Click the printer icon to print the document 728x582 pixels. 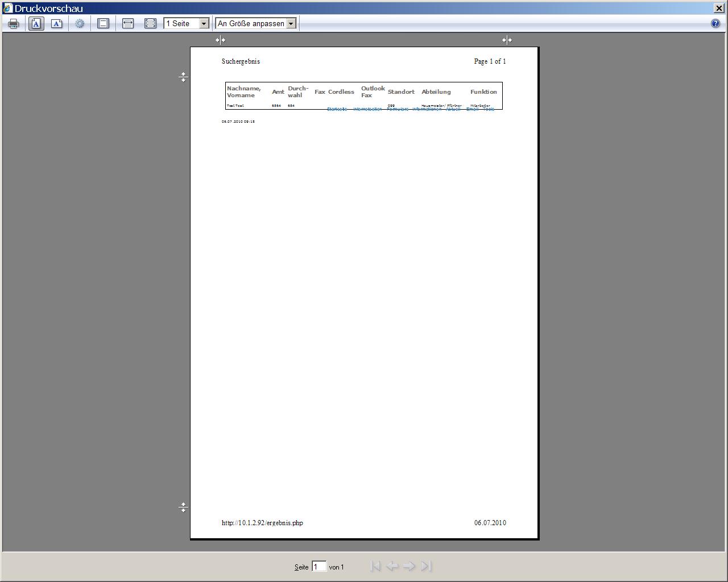14,23
